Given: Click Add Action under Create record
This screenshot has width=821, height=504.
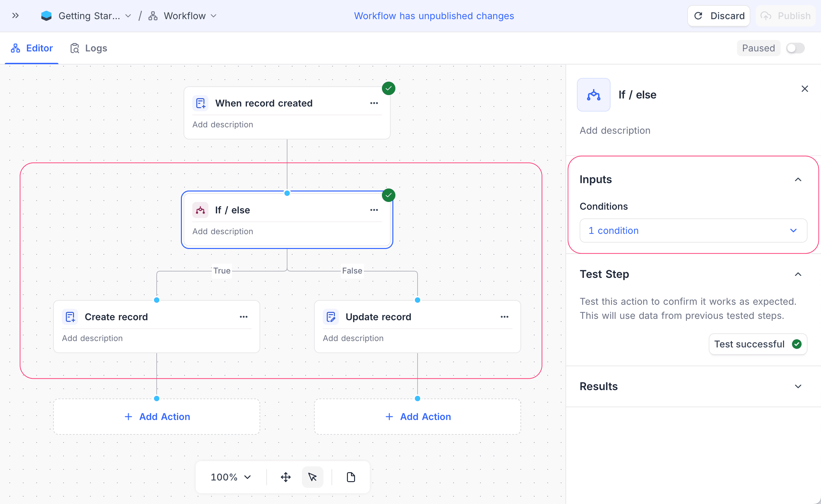Looking at the screenshot, I should pos(157,417).
